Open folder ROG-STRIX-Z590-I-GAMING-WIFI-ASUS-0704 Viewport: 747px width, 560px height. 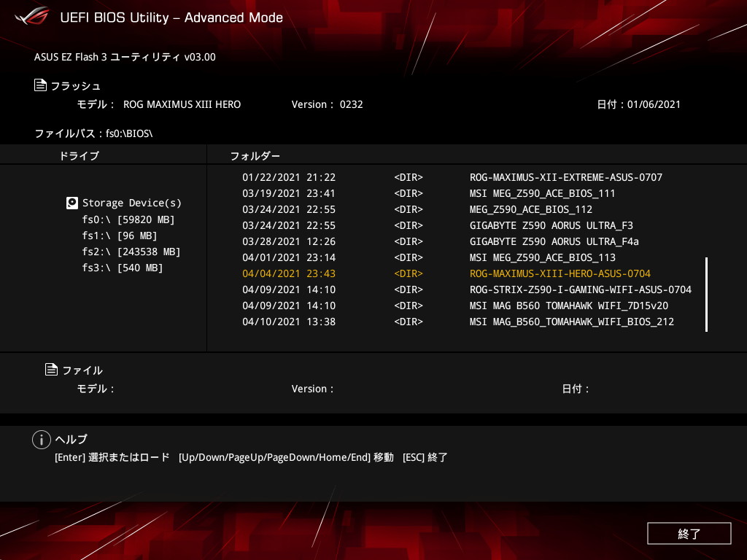(x=580, y=290)
